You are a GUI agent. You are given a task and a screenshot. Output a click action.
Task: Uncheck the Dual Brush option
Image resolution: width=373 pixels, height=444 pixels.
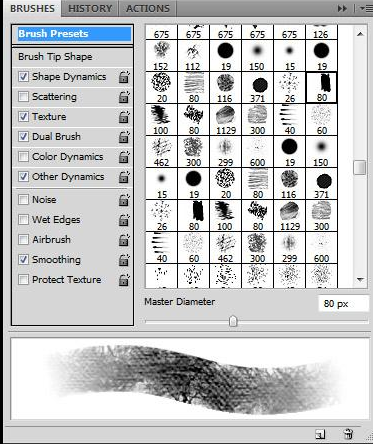pyautogui.click(x=23, y=137)
